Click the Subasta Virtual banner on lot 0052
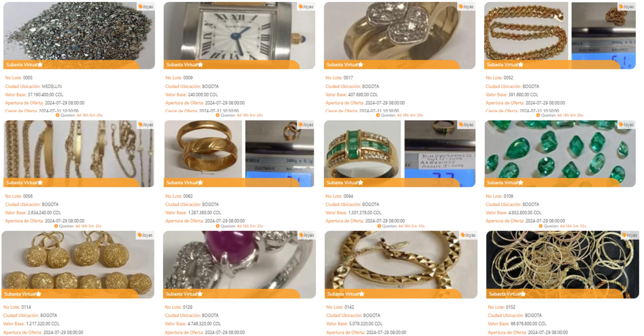 (x=552, y=65)
